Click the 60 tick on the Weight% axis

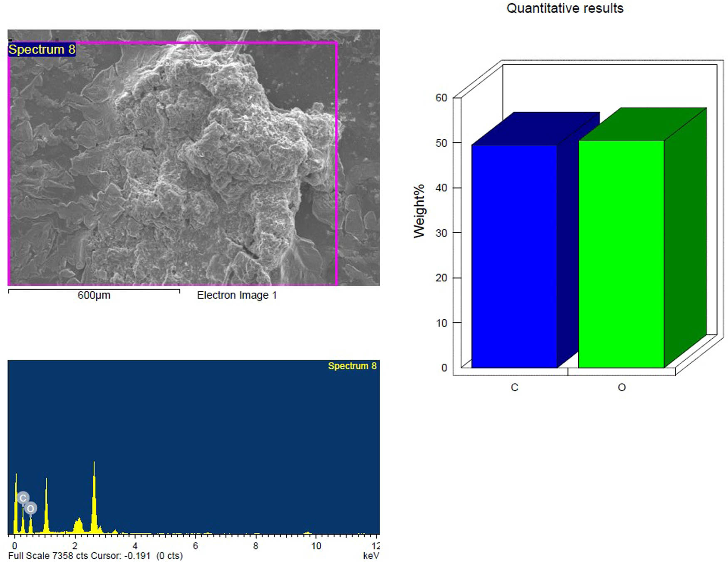pos(441,98)
